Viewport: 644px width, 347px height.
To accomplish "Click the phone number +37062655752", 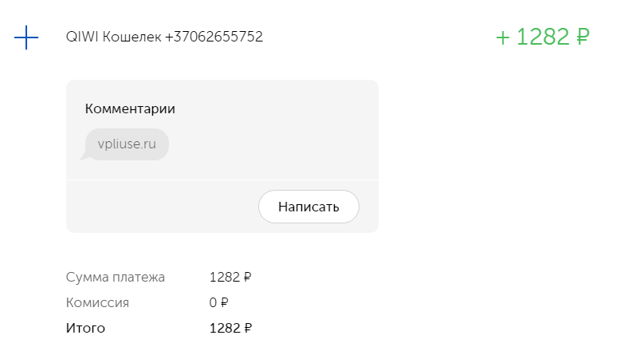I will (214, 37).
